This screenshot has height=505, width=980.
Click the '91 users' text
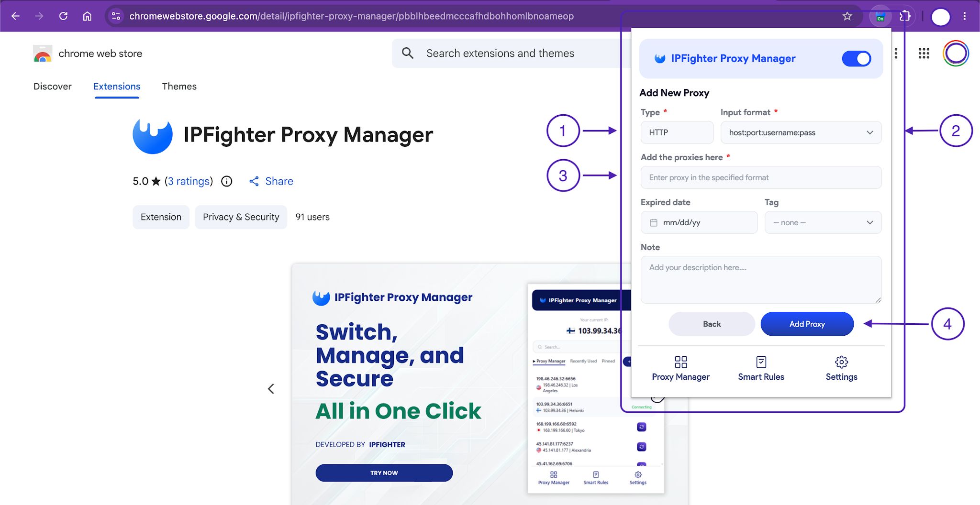(x=312, y=217)
